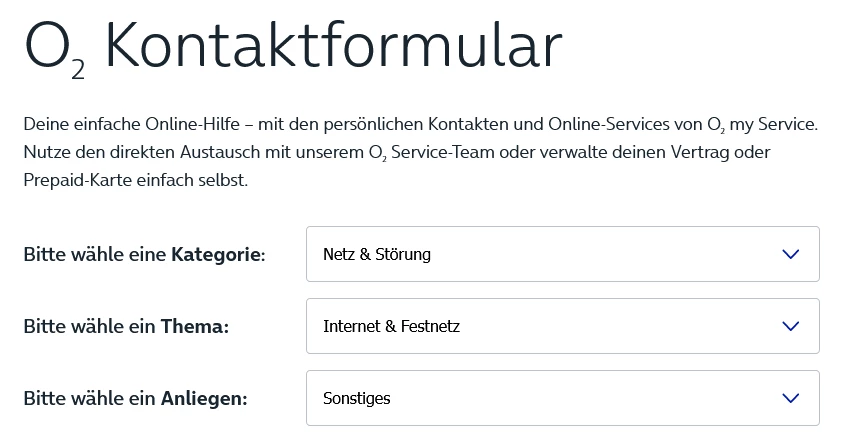Open the Thema dropdown showing Internet & Festnetz

562,326
